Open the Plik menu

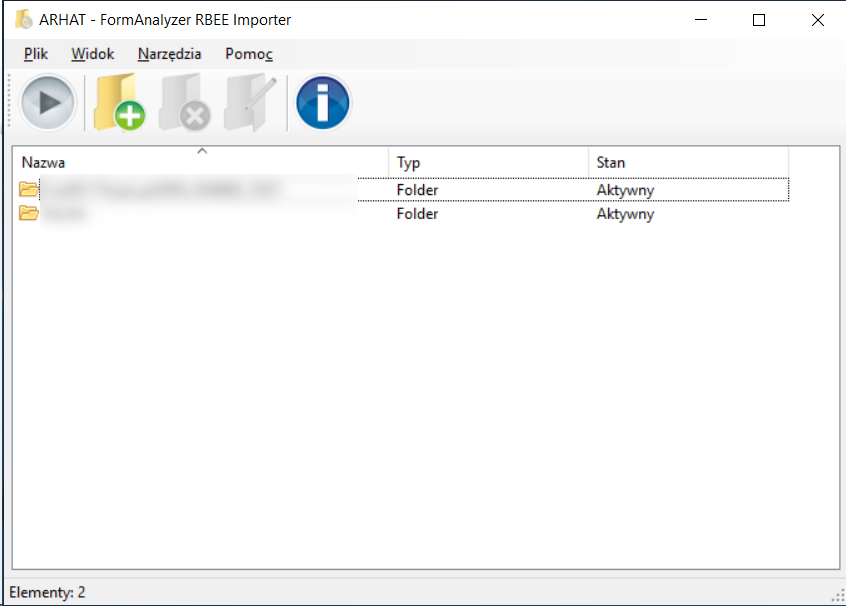[x=36, y=54]
